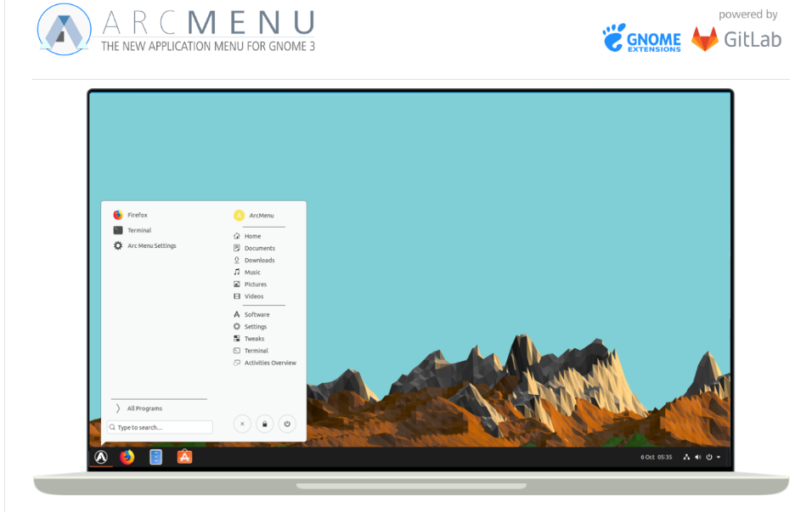
Task: Click the Software A icon
Action: (x=237, y=315)
